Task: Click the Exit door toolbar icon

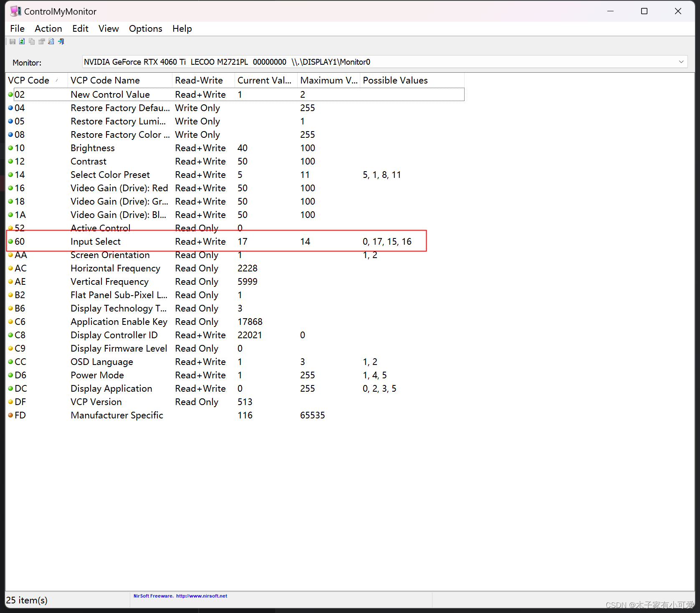Action: pos(61,41)
